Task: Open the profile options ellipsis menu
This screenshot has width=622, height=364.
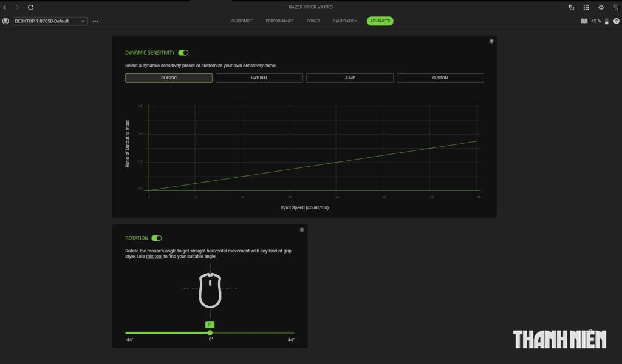Action: pyautogui.click(x=95, y=21)
